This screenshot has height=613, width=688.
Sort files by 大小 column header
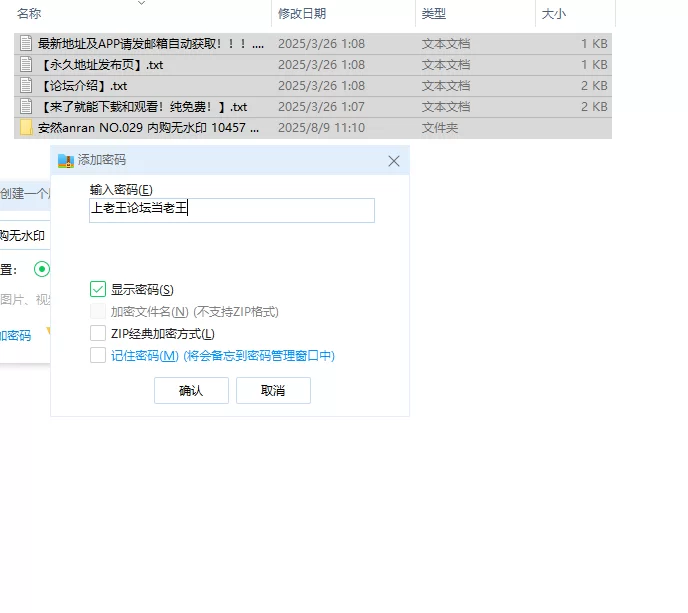click(x=554, y=14)
